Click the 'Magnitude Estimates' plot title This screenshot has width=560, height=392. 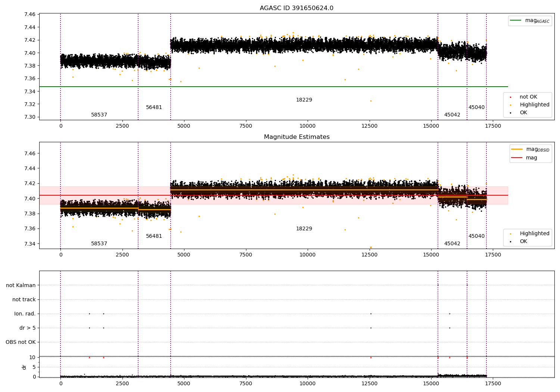click(296, 137)
